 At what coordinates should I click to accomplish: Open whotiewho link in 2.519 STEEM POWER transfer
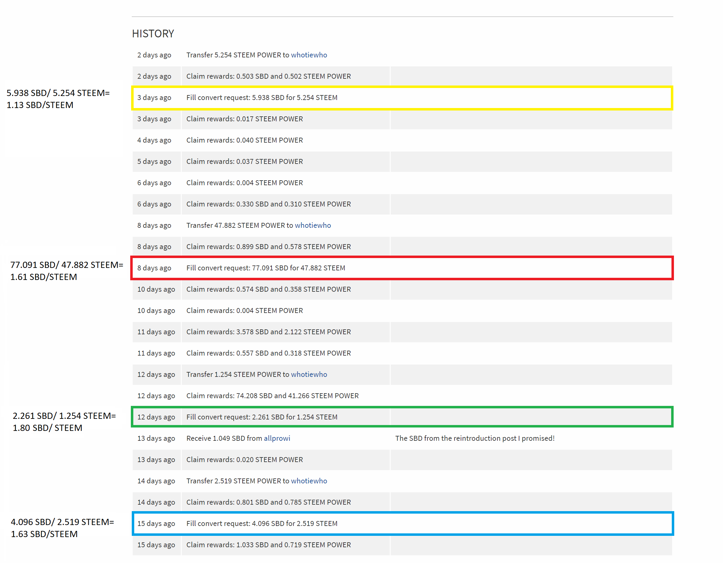309,481
